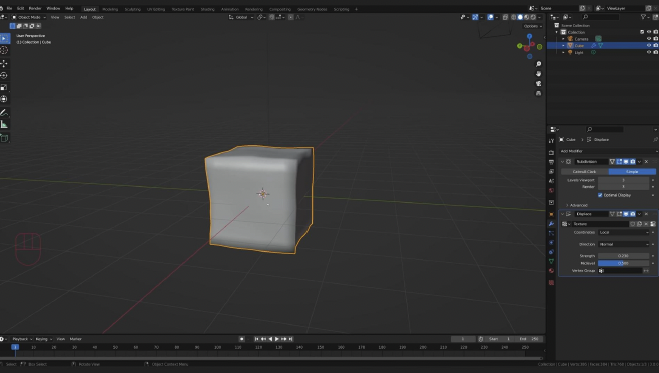This screenshot has width=659, height=373.
Task: Toggle X-Ray mode in viewport header
Action: pos(505,17)
